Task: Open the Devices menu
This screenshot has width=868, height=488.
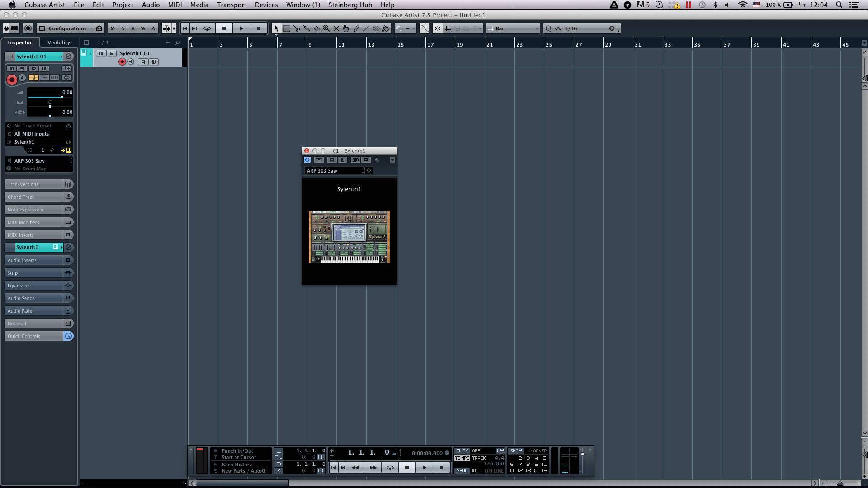Action: (266, 5)
